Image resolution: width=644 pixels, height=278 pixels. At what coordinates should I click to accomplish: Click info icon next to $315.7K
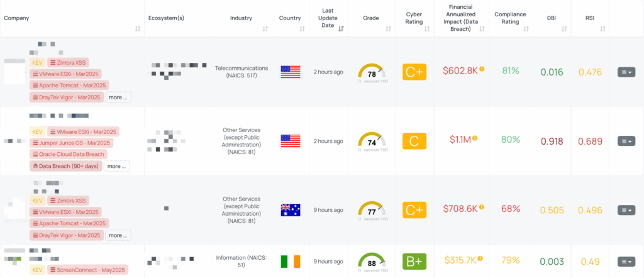(x=480, y=259)
